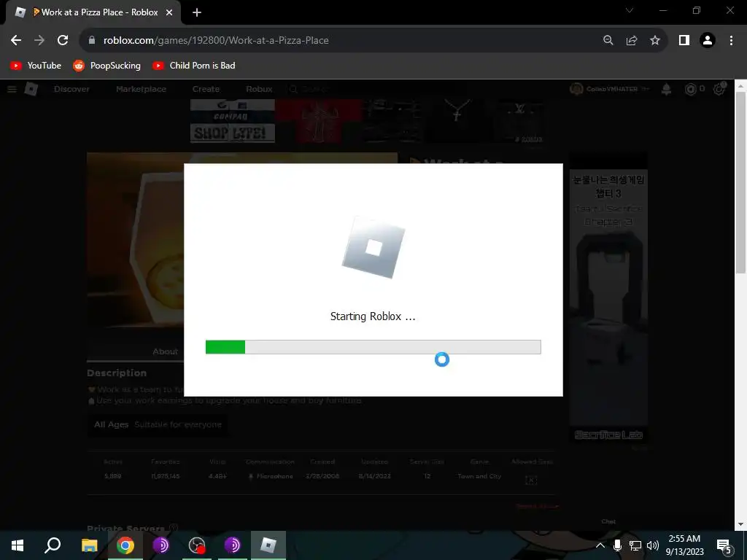Click the Roblox logo in launch dialog

click(373, 247)
